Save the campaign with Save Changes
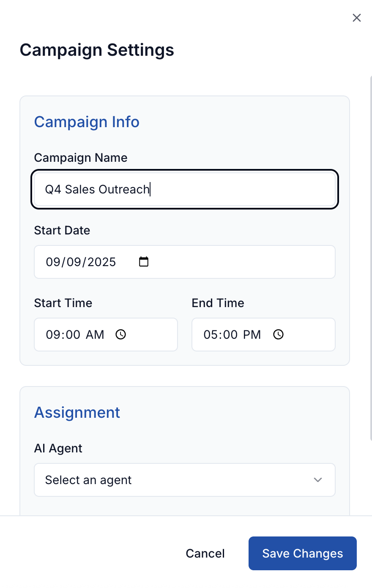372x588 pixels. point(303,553)
